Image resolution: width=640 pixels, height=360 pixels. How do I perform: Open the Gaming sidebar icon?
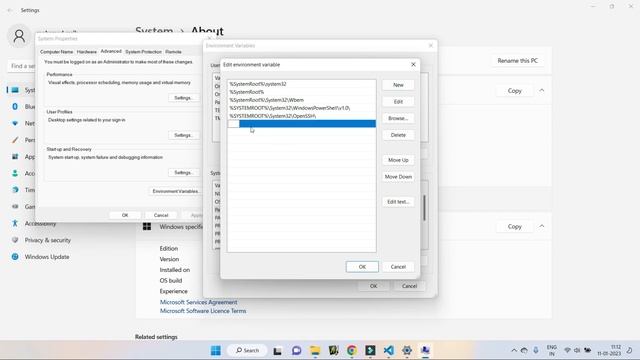[15, 207]
